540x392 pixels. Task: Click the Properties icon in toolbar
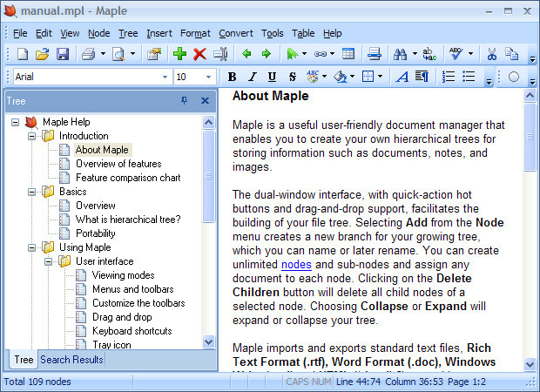tap(154, 54)
